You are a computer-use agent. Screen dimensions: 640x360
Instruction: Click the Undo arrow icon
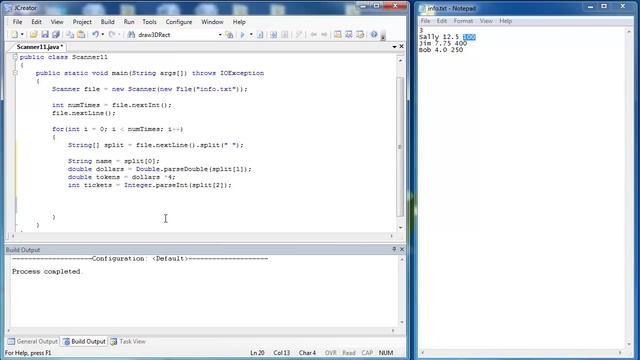[95, 35]
